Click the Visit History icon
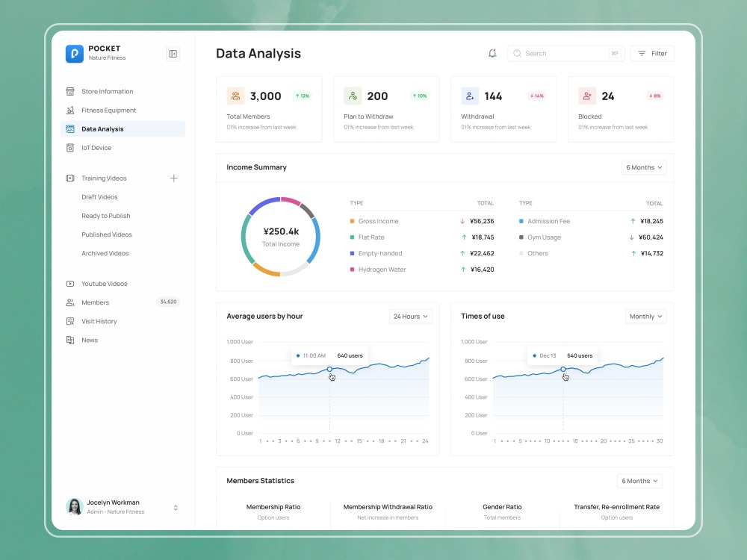 point(69,321)
